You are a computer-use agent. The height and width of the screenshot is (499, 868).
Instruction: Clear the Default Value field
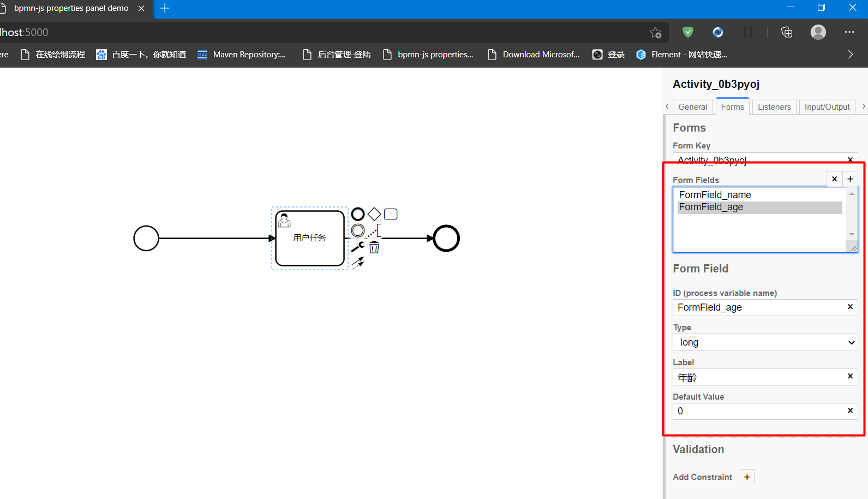pyautogui.click(x=850, y=411)
